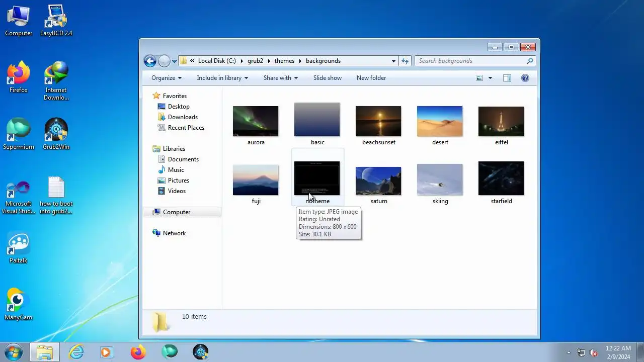Click the refresh button beside the address bar
Screen dimensions: 644x362
coord(405,61)
